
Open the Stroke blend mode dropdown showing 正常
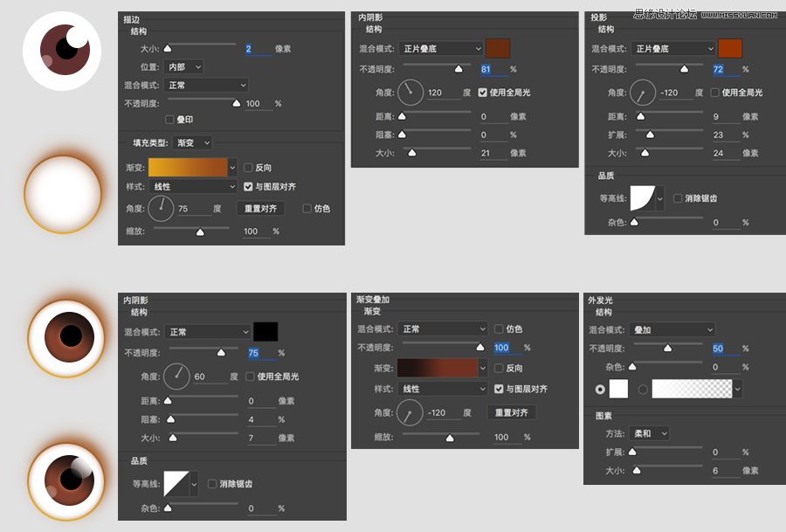coord(206,86)
